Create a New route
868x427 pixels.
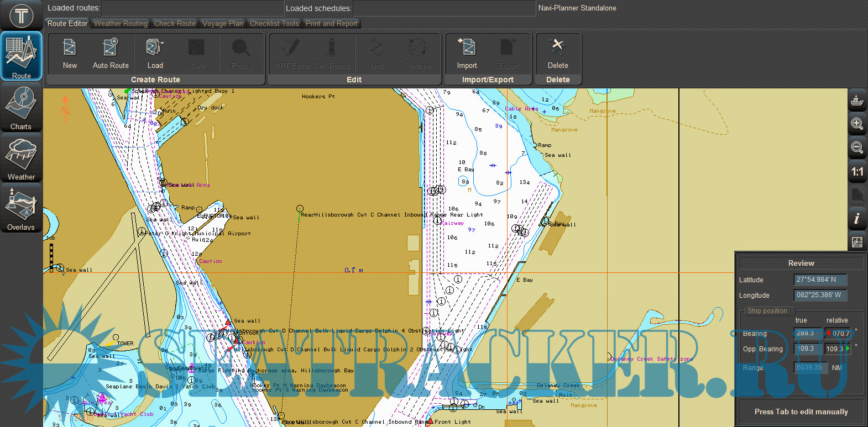[x=70, y=54]
